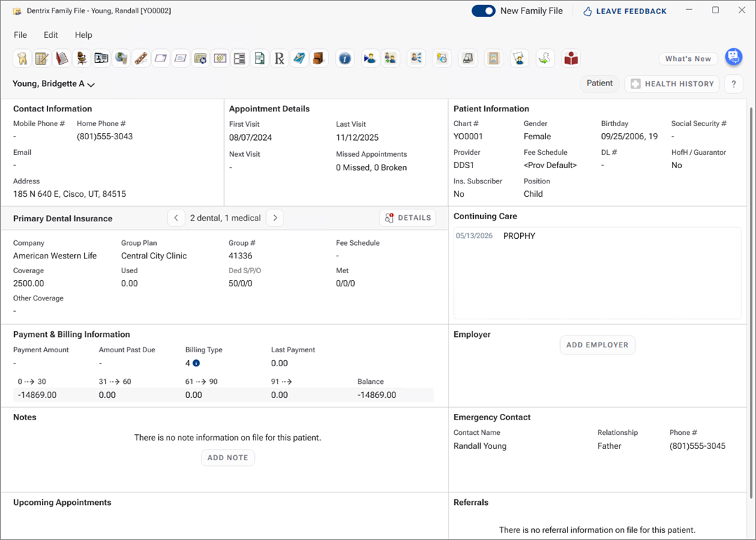Screen dimensions: 756x540
Task: Click the Add Employer button
Action: point(597,345)
